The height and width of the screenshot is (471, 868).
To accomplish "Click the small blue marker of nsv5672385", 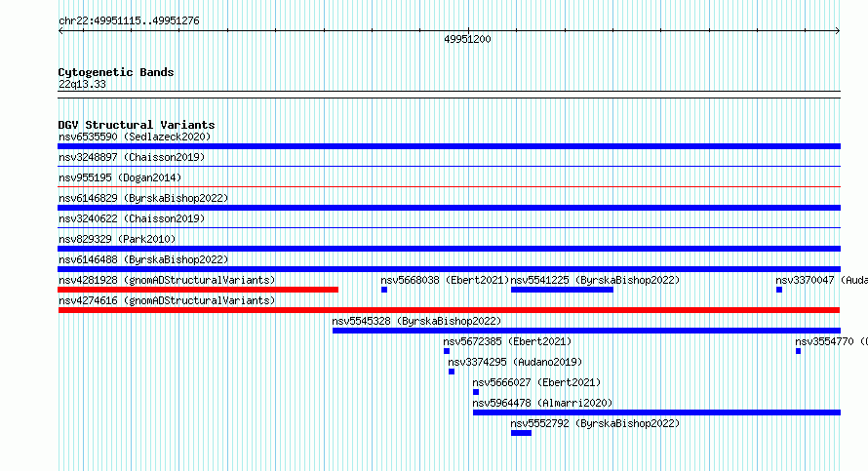I will click(x=447, y=351).
